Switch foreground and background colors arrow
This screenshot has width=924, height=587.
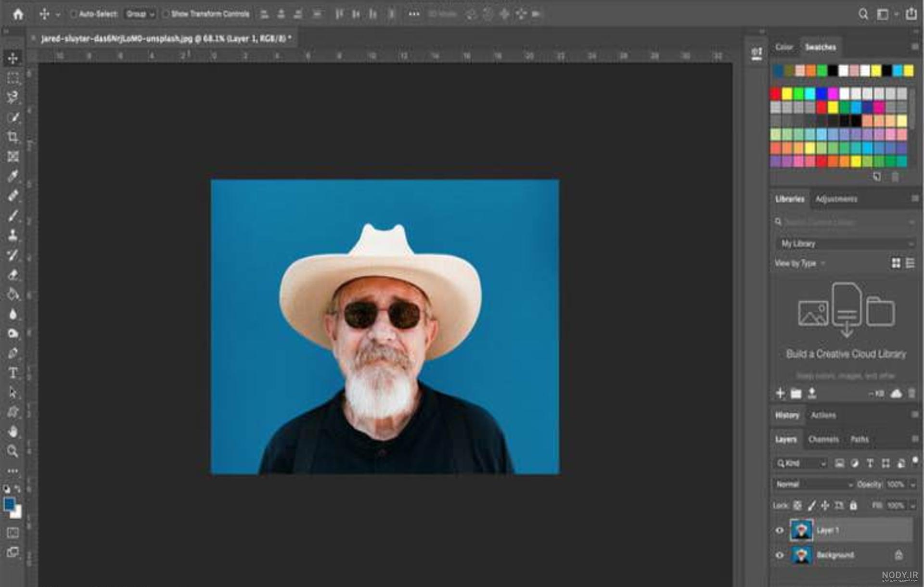pos(18,488)
